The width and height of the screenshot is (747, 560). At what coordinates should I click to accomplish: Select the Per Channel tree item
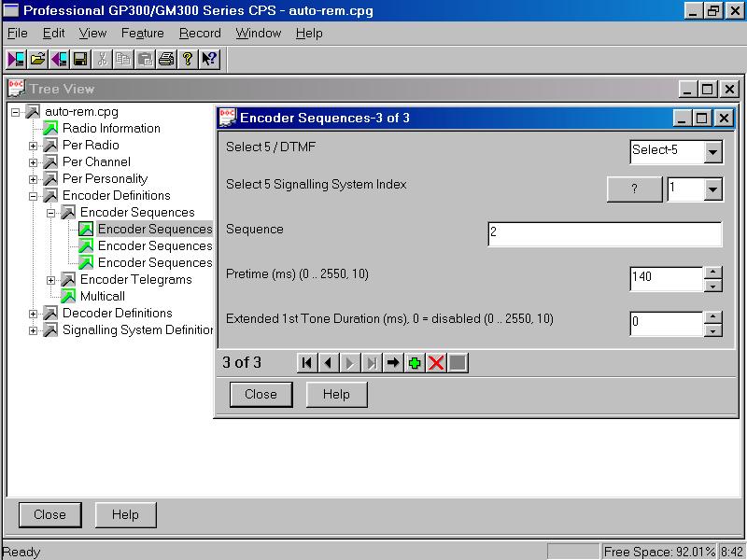pyautogui.click(x=96, y=161)
